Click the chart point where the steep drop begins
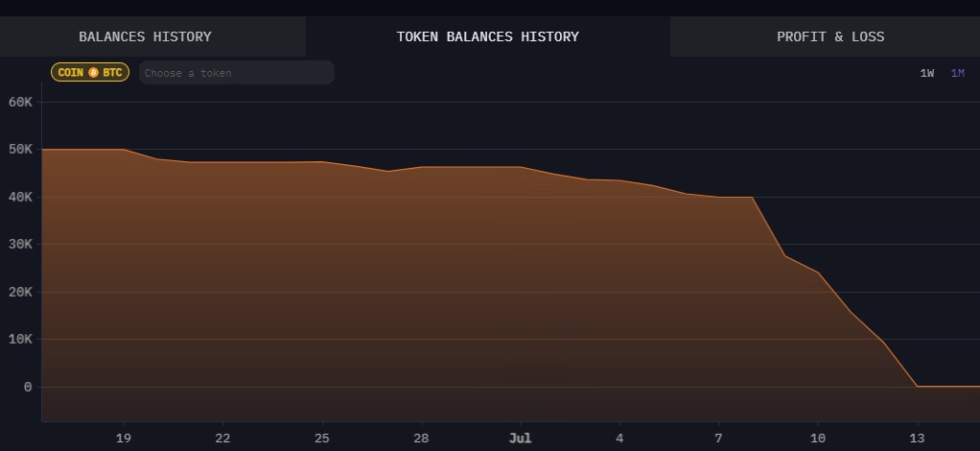Screen dimensions: 980x451 coord(752,197)
